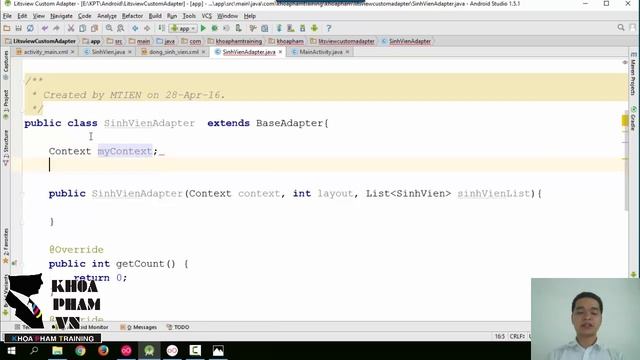Open the Code menu
The width and height of the screenshot is (640, 360).
click(84, 16)
